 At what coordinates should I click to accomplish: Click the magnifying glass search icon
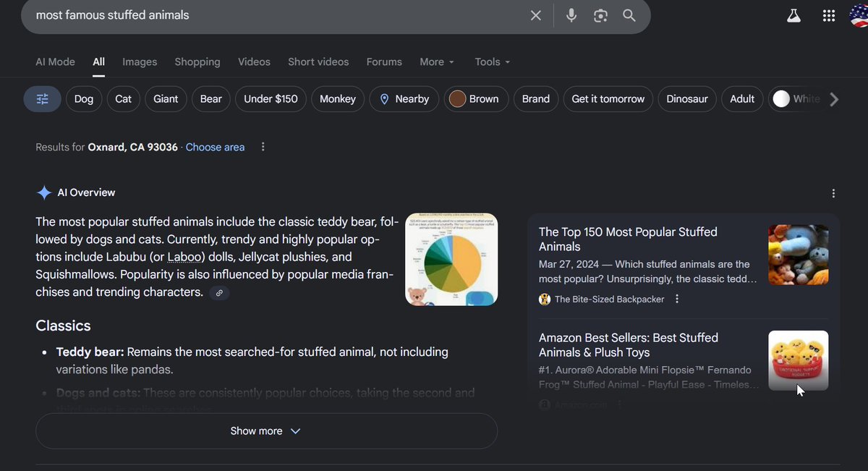click(629, 15)
